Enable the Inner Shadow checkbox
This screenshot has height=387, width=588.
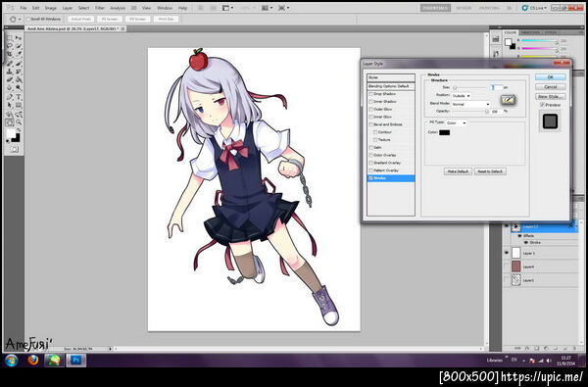coord(370,101)
